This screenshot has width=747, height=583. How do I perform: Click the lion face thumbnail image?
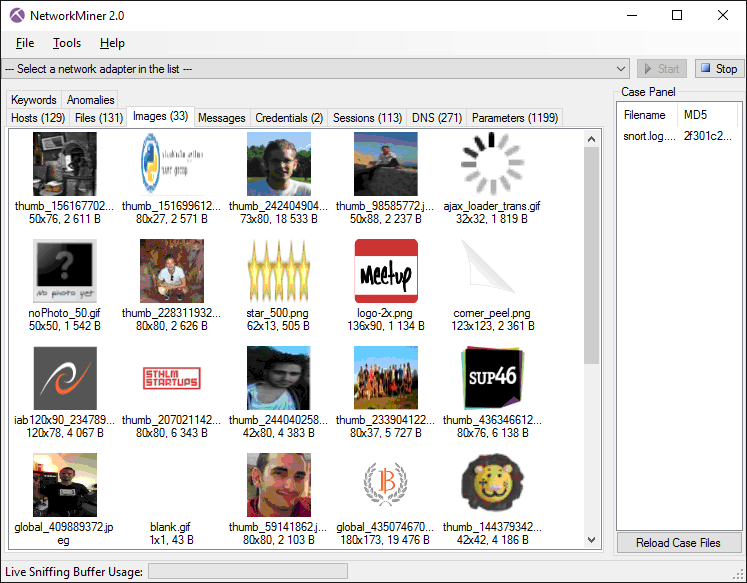click(x=492, y=485)
